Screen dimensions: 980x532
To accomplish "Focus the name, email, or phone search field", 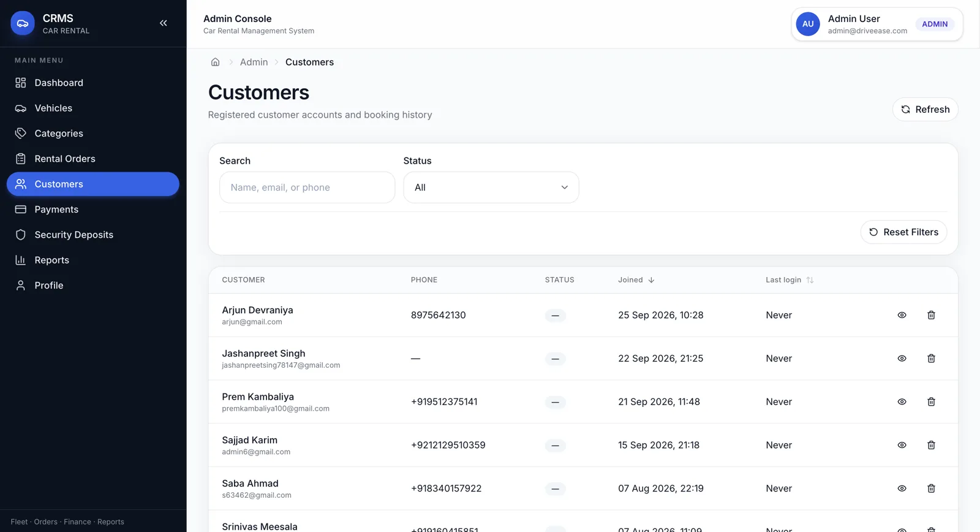I will 307,188.
